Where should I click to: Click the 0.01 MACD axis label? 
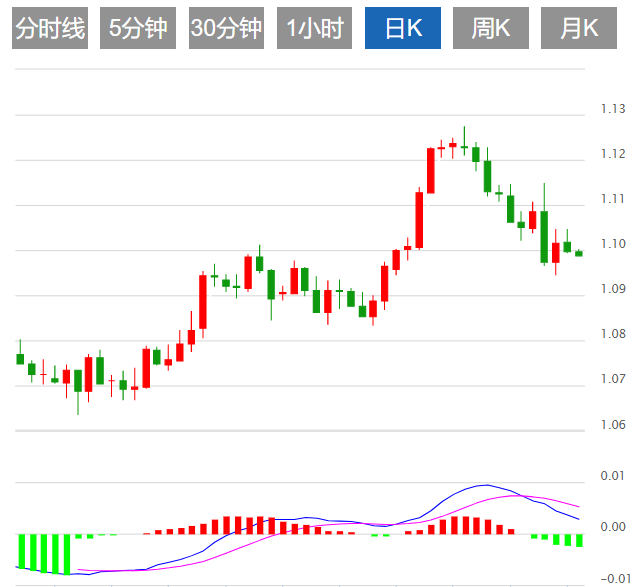click(x=612, y=476)
